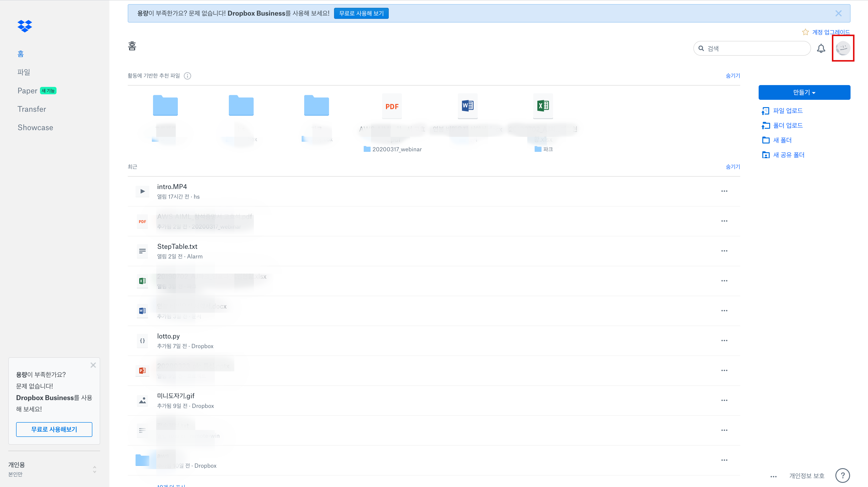Screen dimensions: 868x487
Task: Click info icon beside 활동에 기반한 추천 파일
Action: (187, 76)
